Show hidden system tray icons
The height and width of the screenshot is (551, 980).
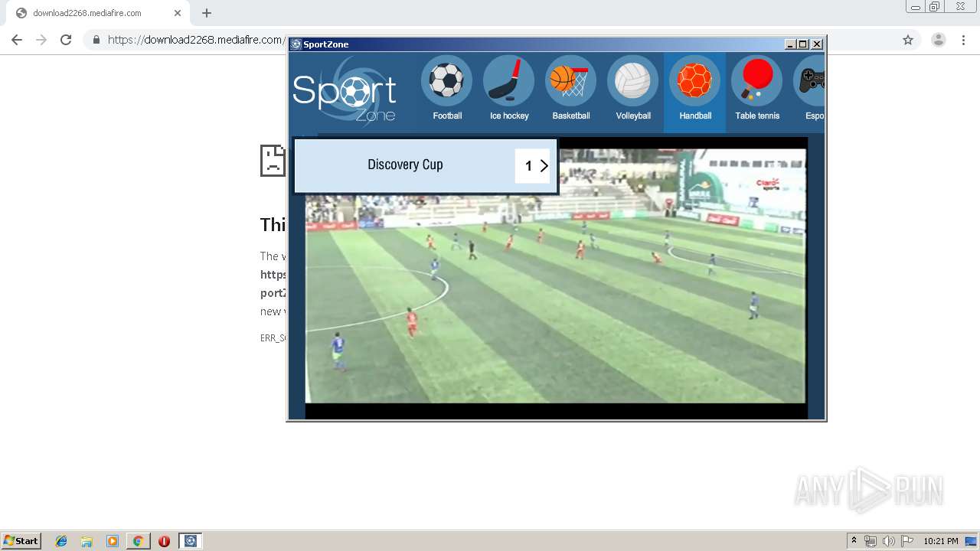pos(854,541)
